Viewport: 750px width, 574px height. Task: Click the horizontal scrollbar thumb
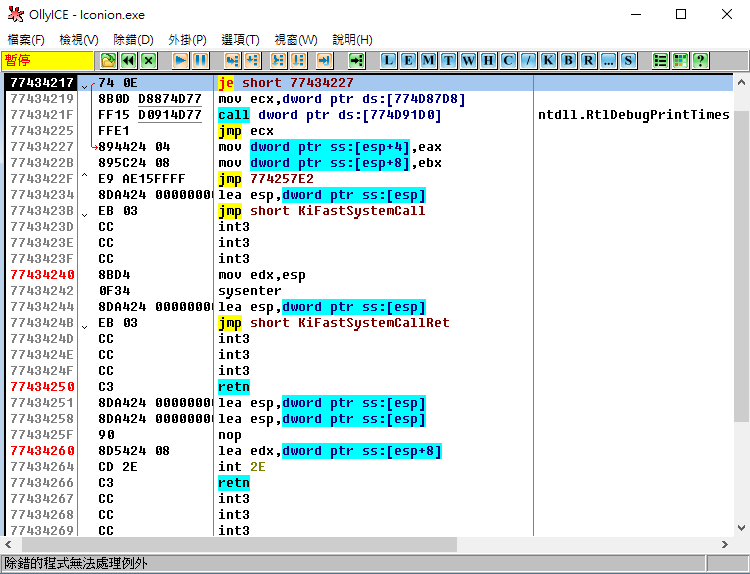pyautogui.click(x=239, y=544)
